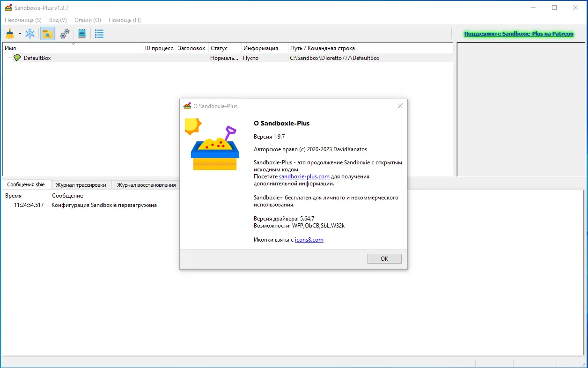Open the Опции (O) menu
This screenshot has height=368, width=588.
(88, 20)
